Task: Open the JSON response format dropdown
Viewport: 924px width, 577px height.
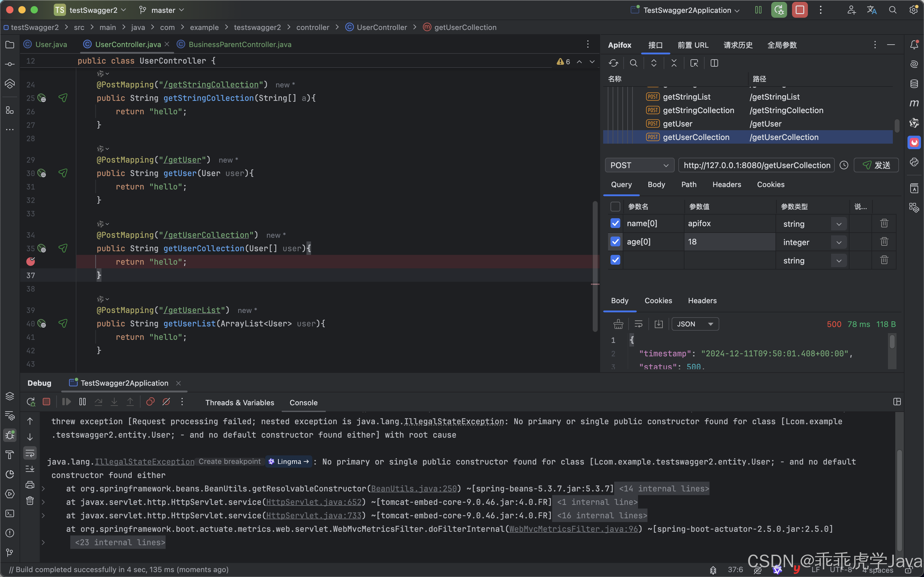Action: click(695, 324)
